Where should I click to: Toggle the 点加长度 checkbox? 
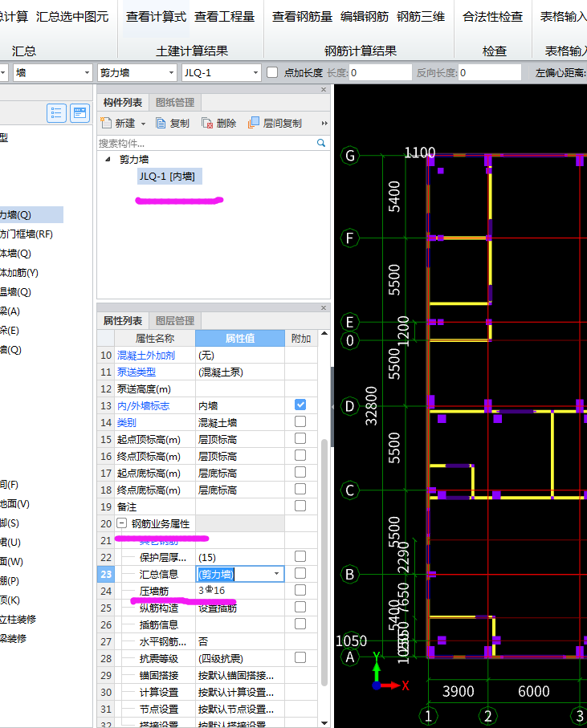[x=272, y=72]
